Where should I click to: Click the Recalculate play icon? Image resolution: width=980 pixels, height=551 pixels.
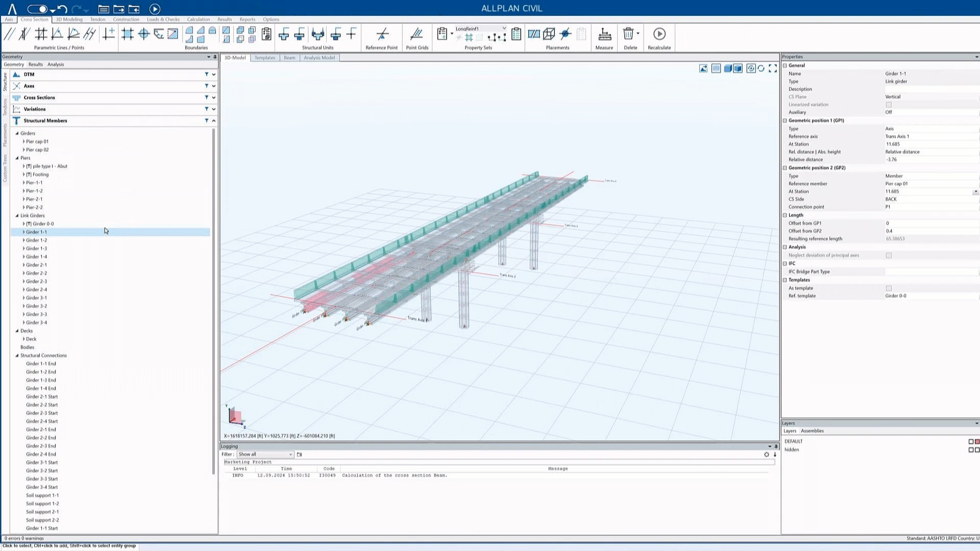tap(659, 34)
